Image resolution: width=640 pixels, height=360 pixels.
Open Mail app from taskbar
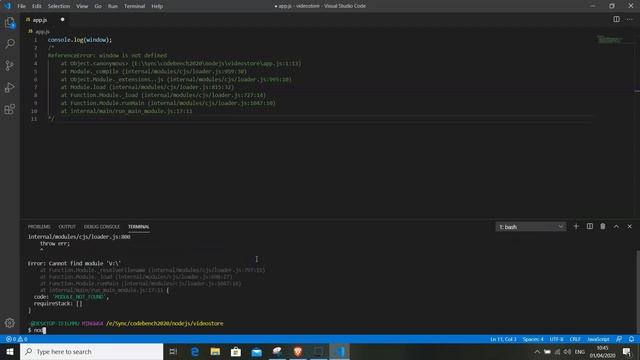(256, 351)
